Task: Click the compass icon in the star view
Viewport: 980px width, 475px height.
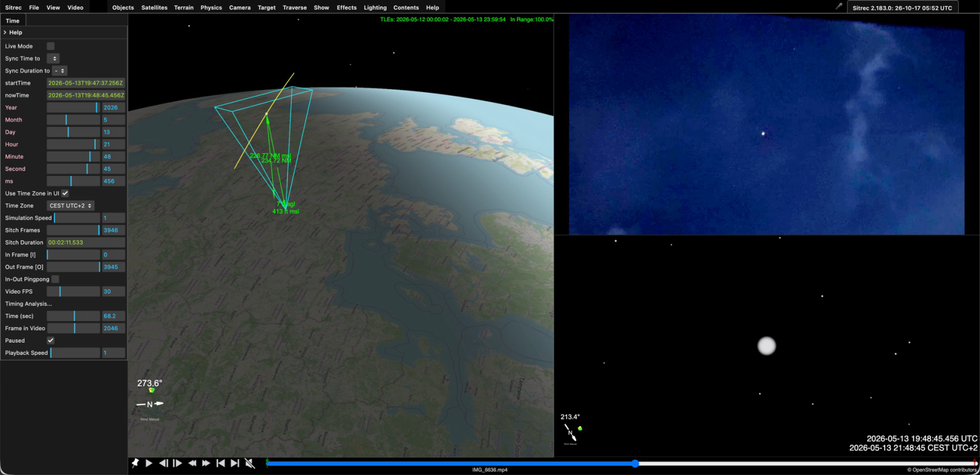Action: pyautogui.click(x=570, y=432)
